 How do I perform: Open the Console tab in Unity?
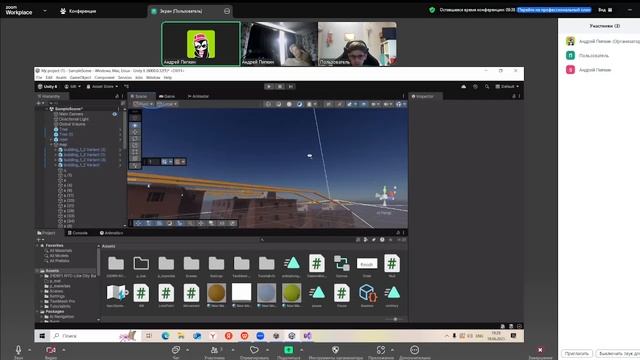(78, 233)
